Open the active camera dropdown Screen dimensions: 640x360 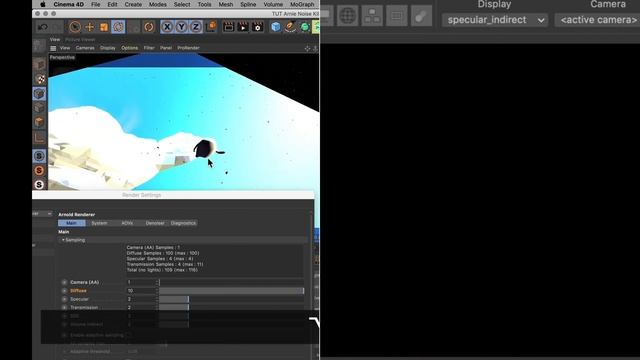597,20
